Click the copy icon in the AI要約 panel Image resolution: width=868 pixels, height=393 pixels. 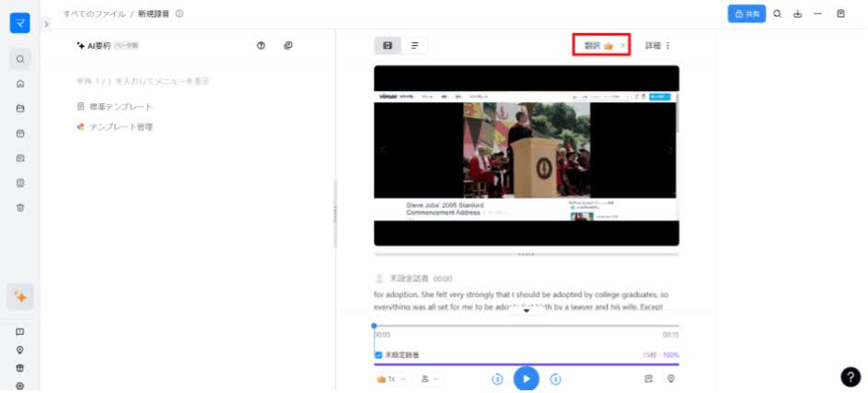(x=288, y=45)
